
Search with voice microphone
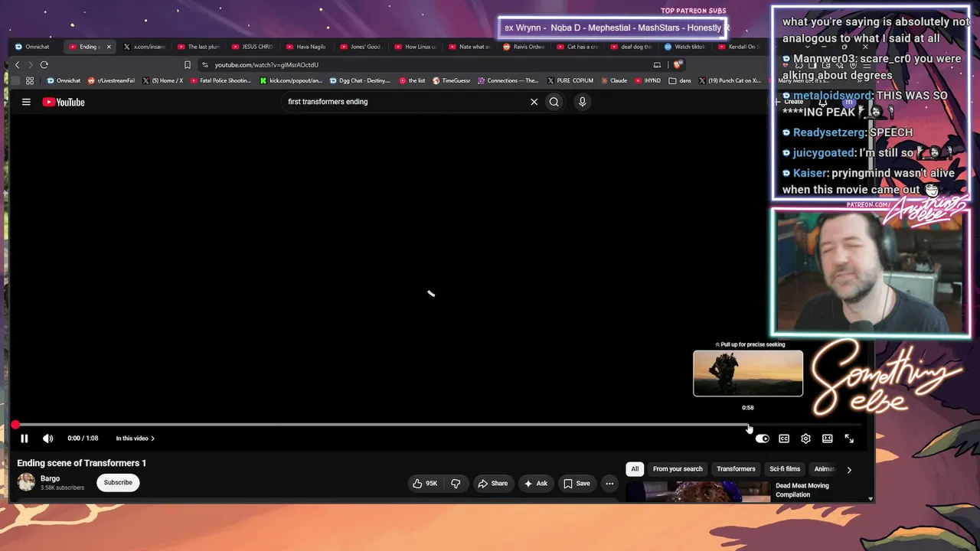pyautogui.click(x=582, y=102)
